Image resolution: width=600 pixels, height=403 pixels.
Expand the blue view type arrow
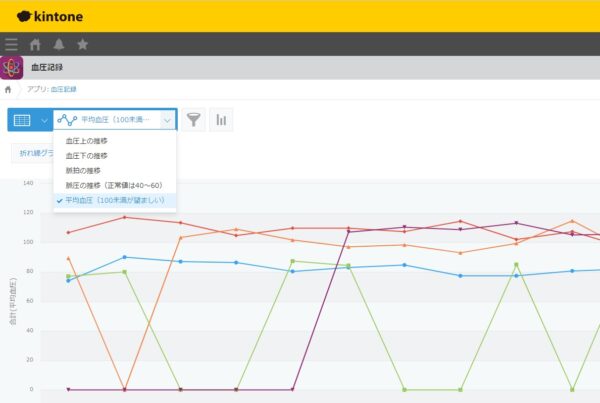[x=43, y=120]
